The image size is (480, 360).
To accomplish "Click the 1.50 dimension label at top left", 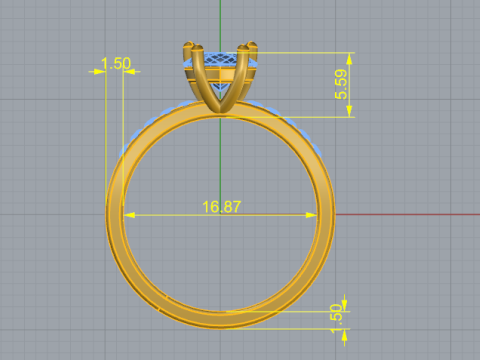I will tap(116, 64).
